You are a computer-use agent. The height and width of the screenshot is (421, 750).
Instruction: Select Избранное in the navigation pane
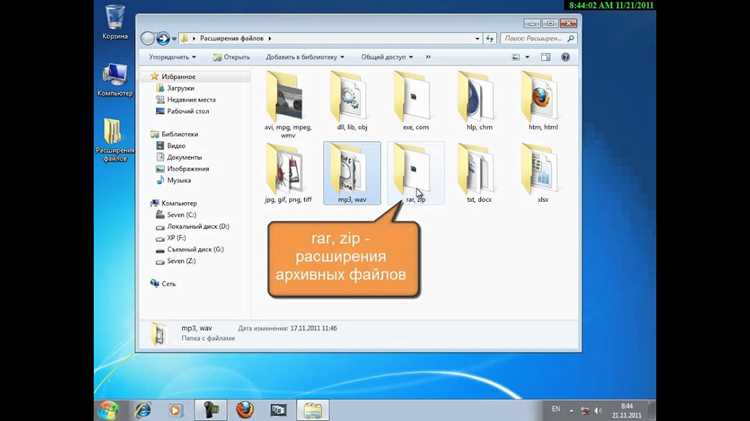pyautogui.click(x=178, y=77)
